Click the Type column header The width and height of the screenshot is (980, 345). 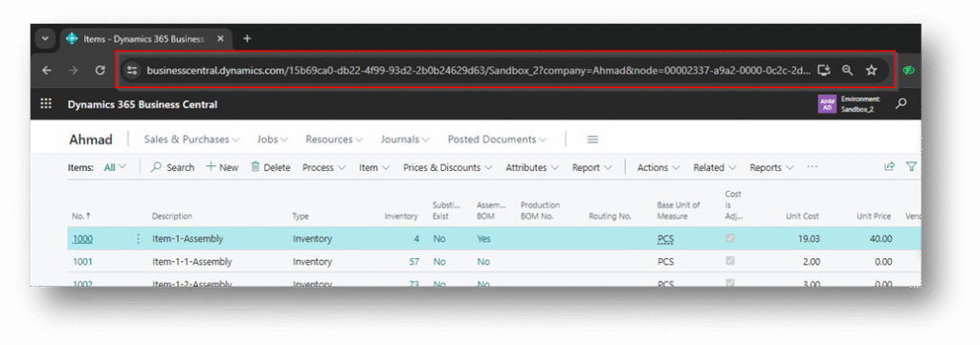pyautogui.click(x=301, y=216)
